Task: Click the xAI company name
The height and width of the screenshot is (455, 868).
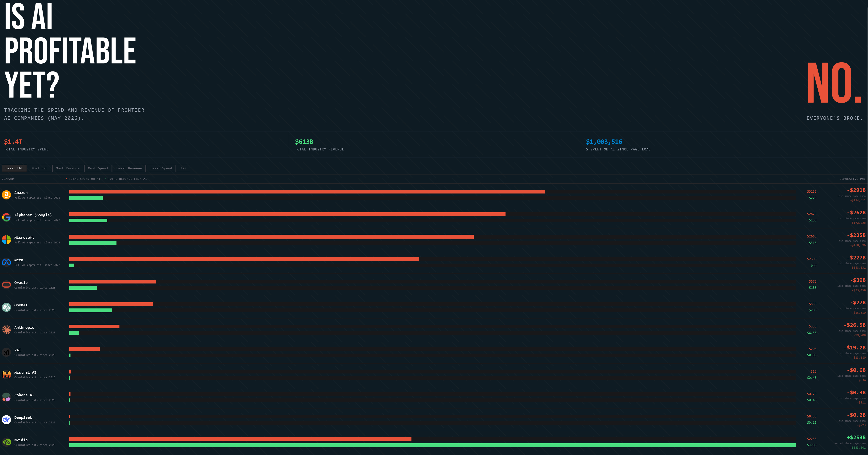Action: [x=18, y=350]
